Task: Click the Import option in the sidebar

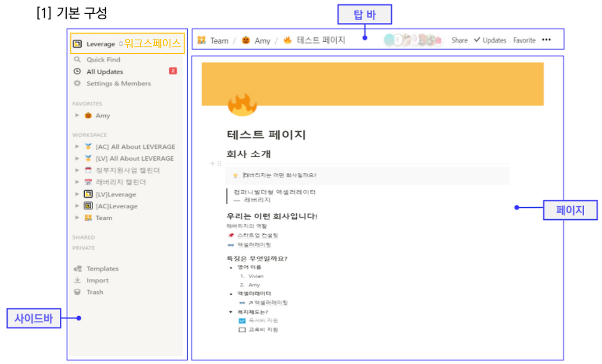Action: 98,280
